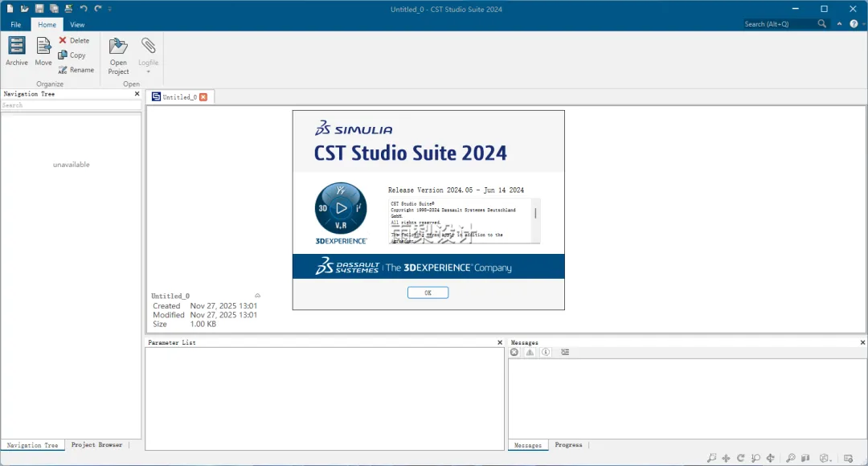This screenshot has height=466, width=868.
Task: Click the Messages panel title
Action: [524, 342]
